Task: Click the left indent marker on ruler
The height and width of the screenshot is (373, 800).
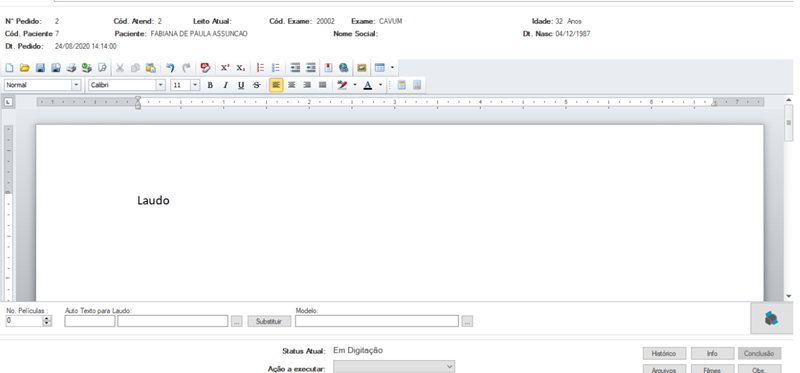Action: coord(138,103)
